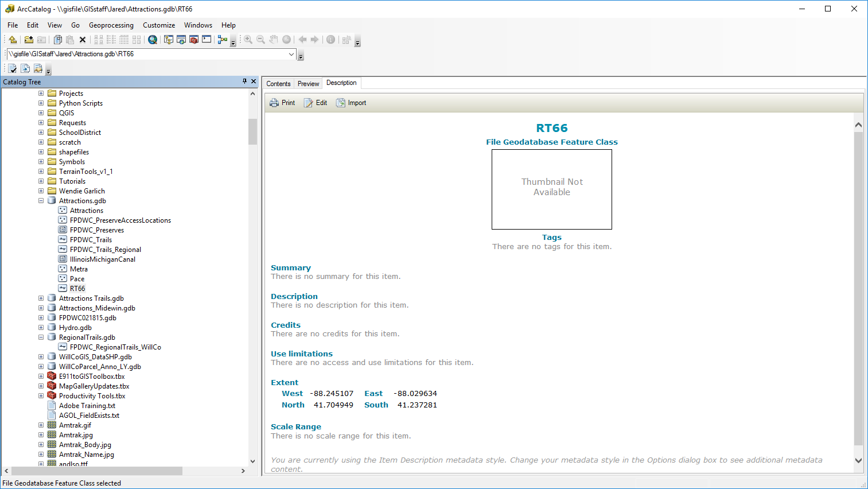Open the ModelBuilder window
The height and width of the screenshot is (489, 868).
[223, 40]
